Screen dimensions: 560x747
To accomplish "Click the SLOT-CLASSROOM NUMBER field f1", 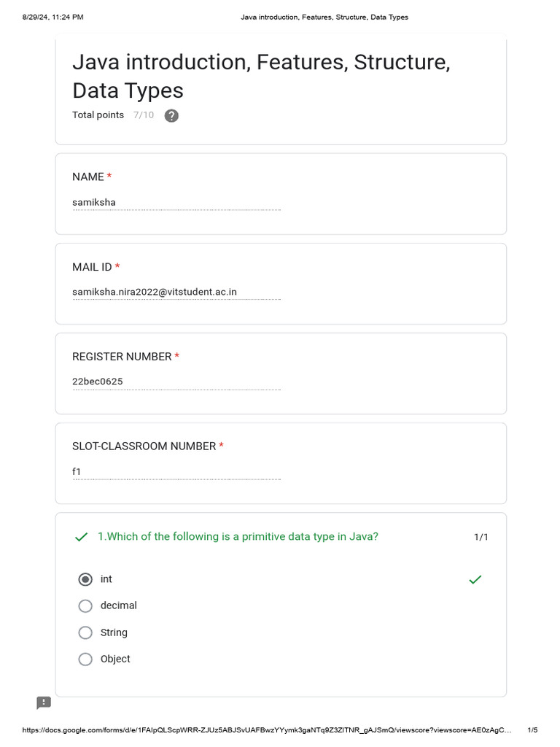I will tap(176, 472).
